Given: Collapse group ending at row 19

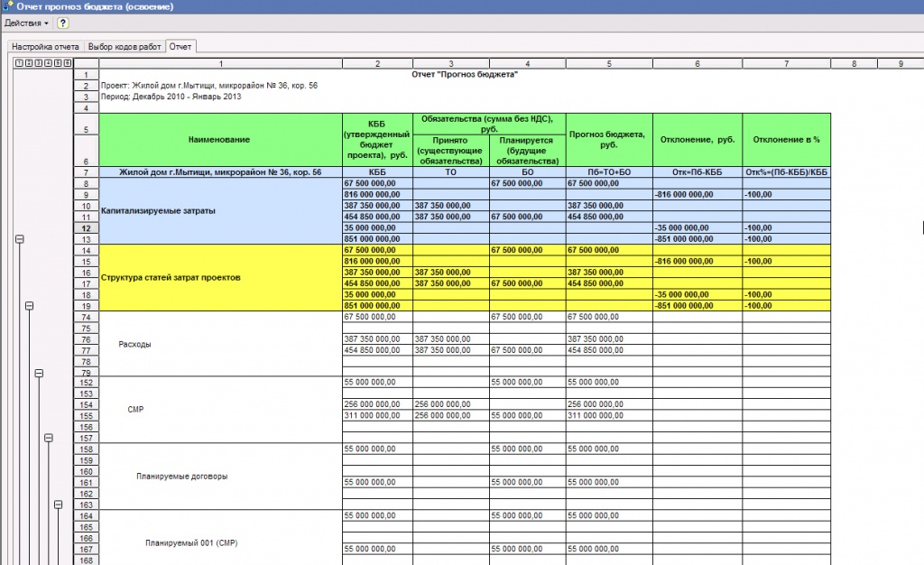Looking at the screenshot, I should [29, 306].
